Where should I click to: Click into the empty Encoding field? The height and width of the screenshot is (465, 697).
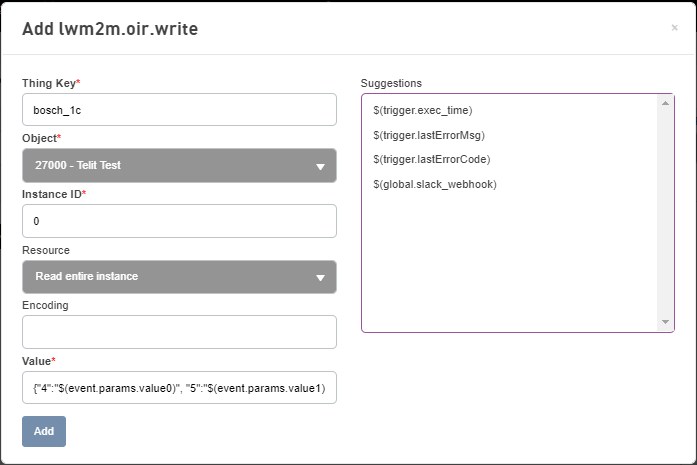pos(179,332)
